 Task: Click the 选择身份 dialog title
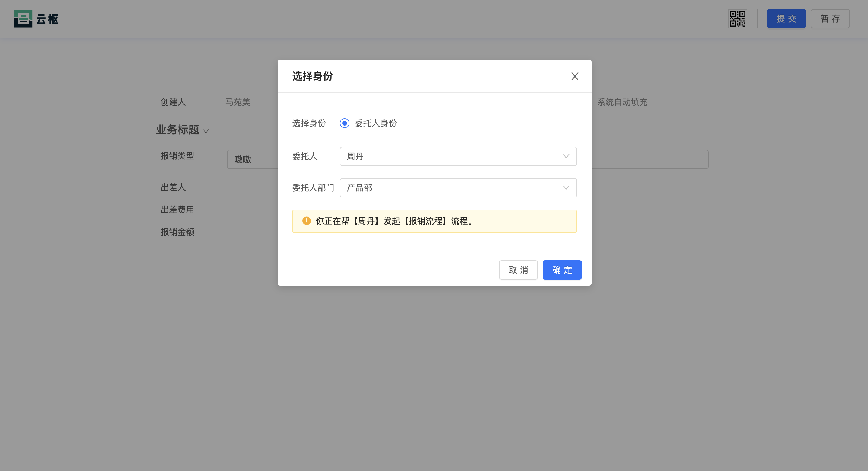click(x=312, y=76)
